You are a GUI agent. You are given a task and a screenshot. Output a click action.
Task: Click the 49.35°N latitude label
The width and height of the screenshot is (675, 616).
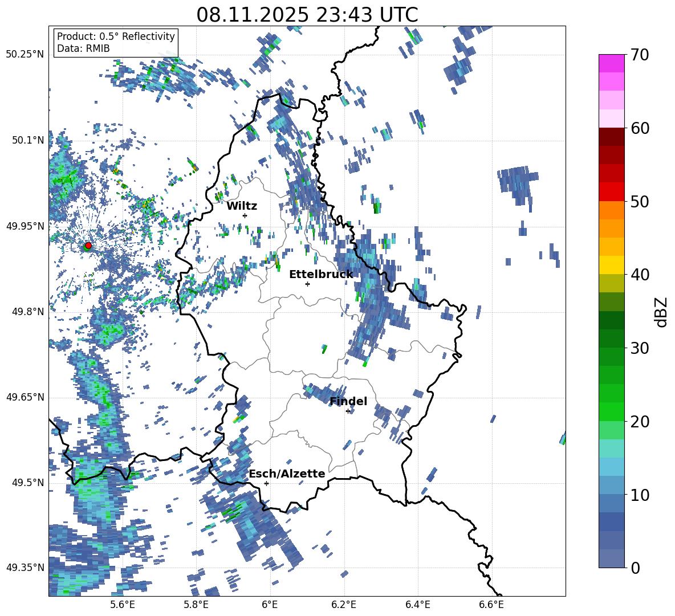[x=25, y=568]
